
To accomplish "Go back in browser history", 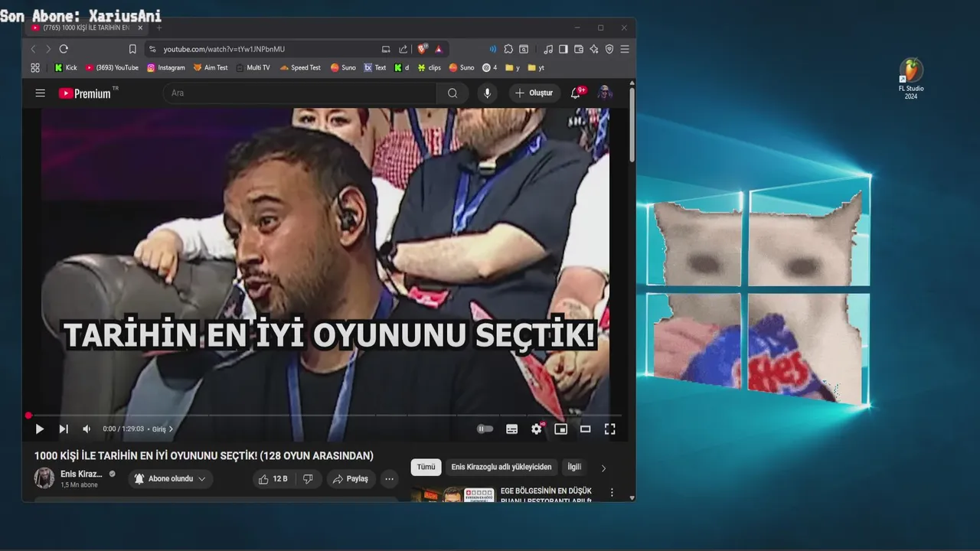I will (x=33, y=49).
